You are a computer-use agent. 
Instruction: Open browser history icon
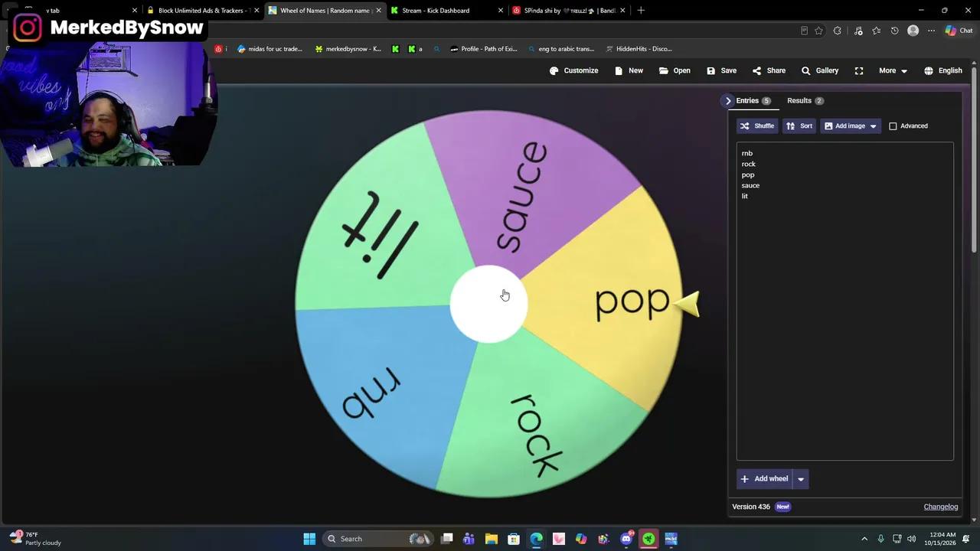pos(894,31)
